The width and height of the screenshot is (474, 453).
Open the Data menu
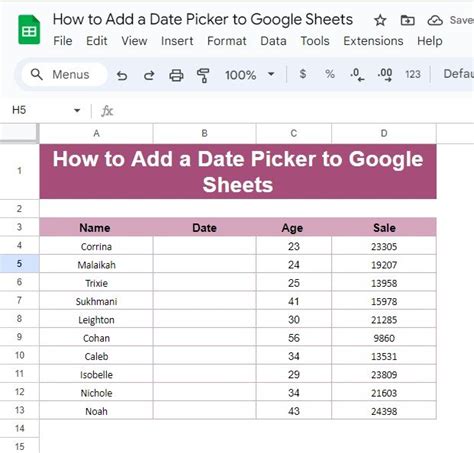(273, 41)
